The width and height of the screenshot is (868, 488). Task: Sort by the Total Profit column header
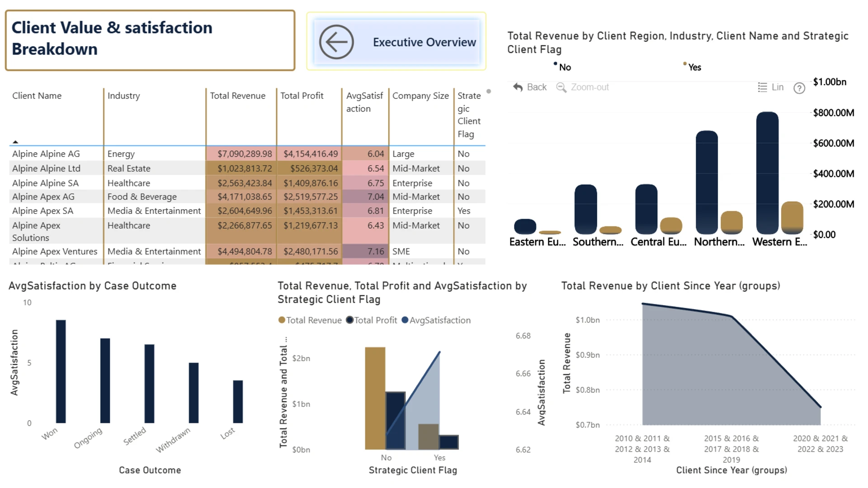point(302,96)
